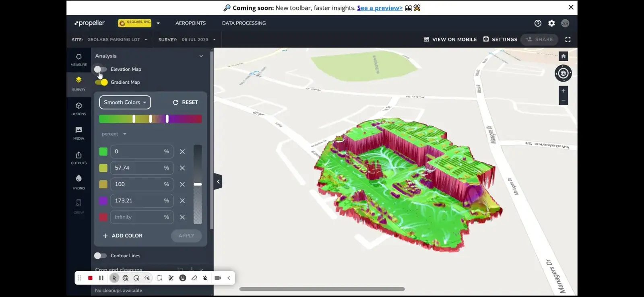Toggle the webcam in recording toolbar
644x297 pixels.
[x=218, y=278]
